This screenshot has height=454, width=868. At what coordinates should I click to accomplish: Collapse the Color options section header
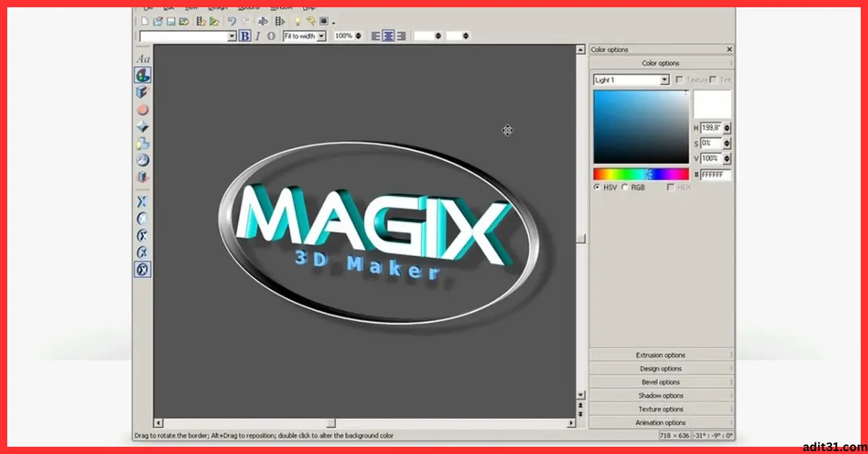click(x=660, y=63)
